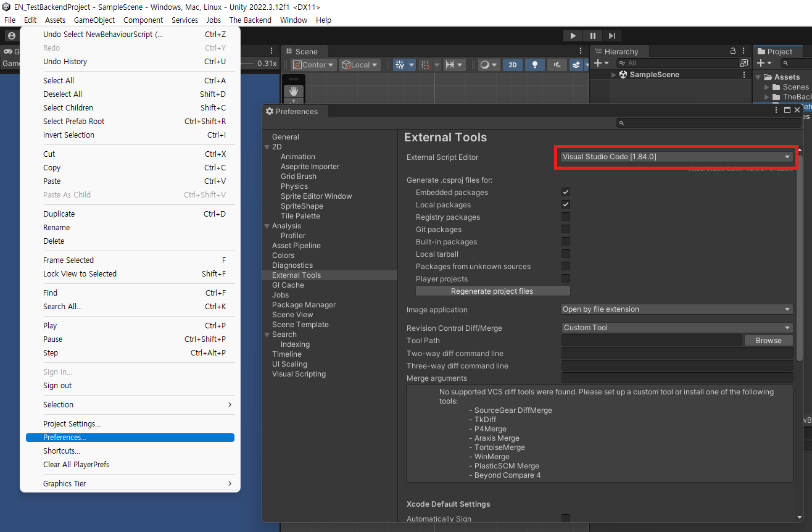This screenshot has width=812, height=532.
Task: Click the Hierarchy lock icon
Action: click(x=733, y=51)
